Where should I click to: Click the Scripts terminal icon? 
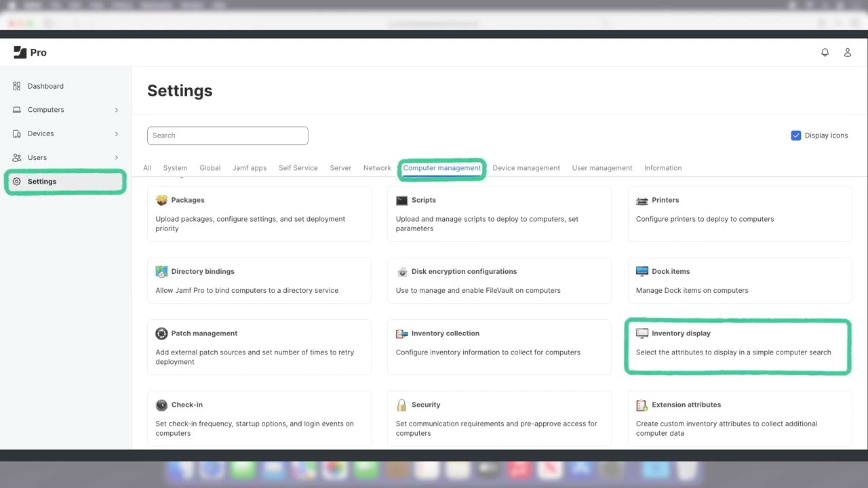coord(401,200)
